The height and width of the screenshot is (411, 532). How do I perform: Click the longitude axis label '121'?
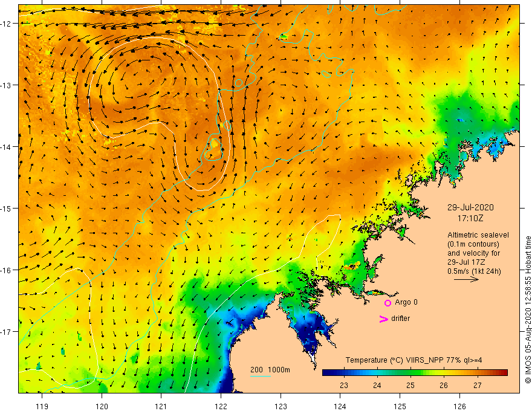[161, 406]
